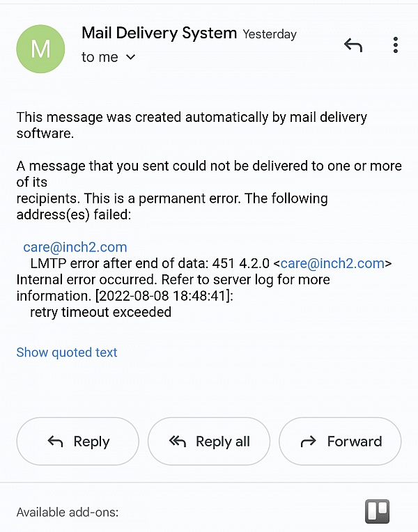Click the Reply button label
Viewport: 418px width, 532px height.
[92, 441]
